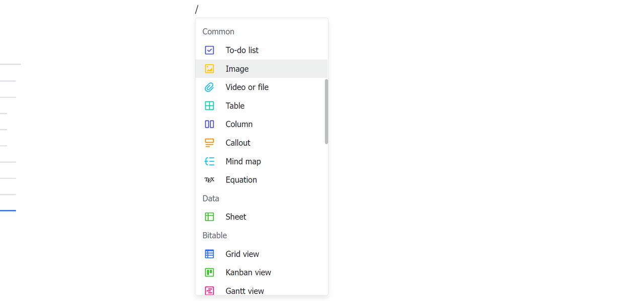Image resolution: width=644 pixels, height=301 pixels.
Task: Click the Mind map branch icon
Action: pyautogui.click(x=209, y=161)
